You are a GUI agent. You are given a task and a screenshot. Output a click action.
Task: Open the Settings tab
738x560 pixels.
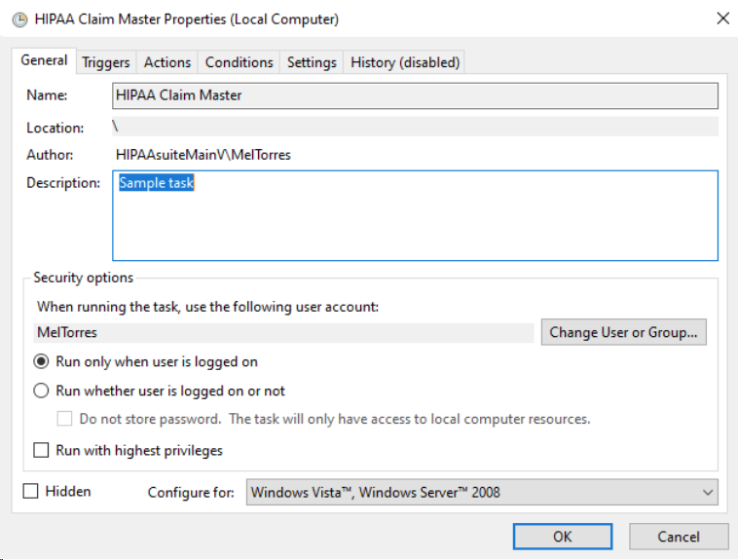click(312, 62)
